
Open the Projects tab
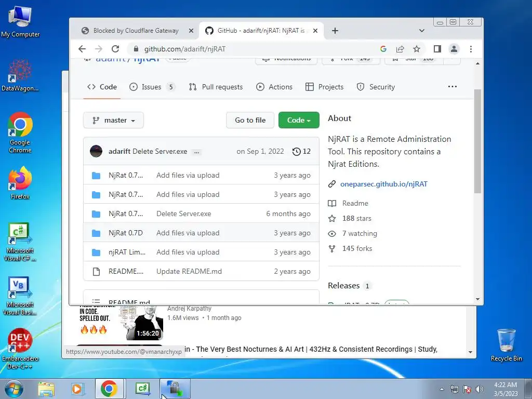324,87
